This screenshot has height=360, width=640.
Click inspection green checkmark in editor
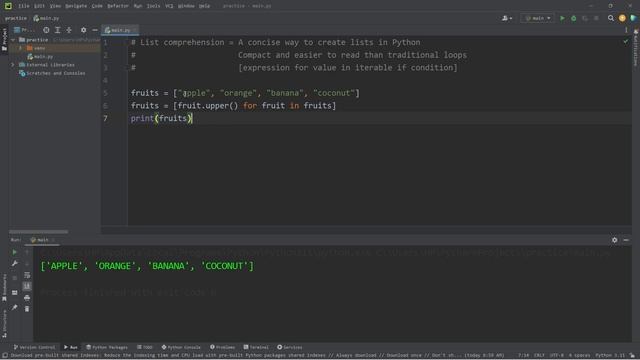[625, 41]
